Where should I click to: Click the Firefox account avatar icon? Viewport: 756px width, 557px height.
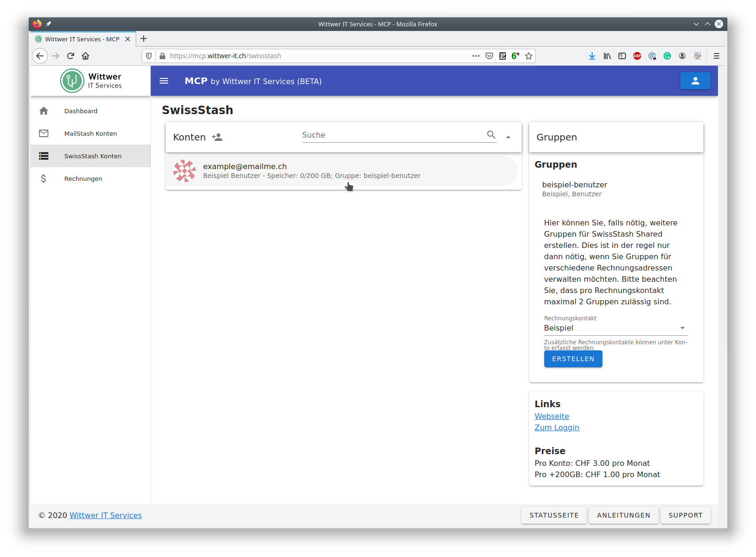[x=682, y=56]
